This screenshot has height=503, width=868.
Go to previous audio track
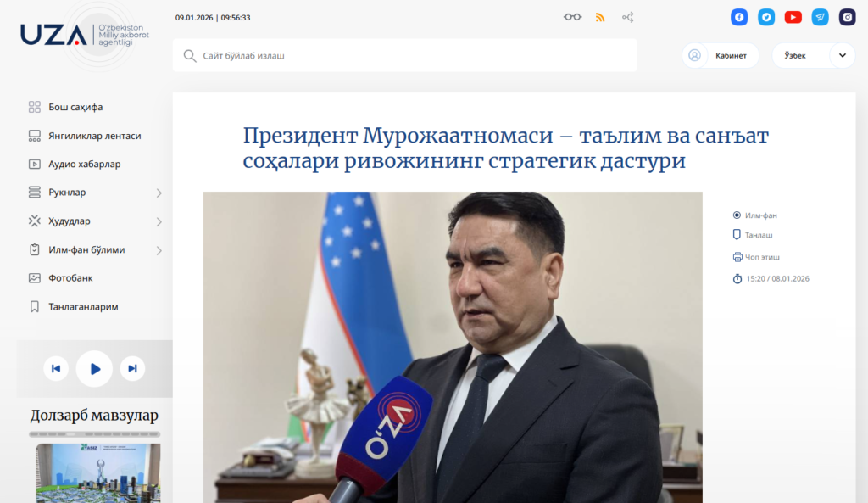56,368
